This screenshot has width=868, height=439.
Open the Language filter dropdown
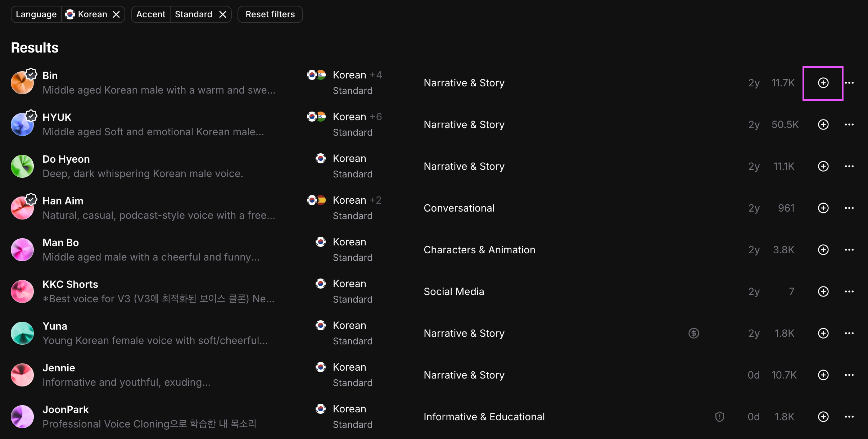click(x=36, y=14)
